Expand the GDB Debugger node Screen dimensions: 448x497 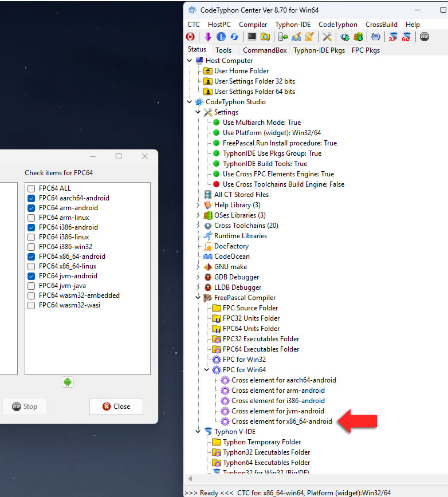(x=198, y=277)
